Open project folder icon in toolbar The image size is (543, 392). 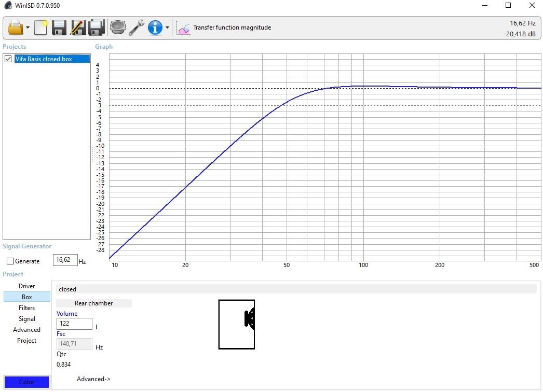coord(15,27)
